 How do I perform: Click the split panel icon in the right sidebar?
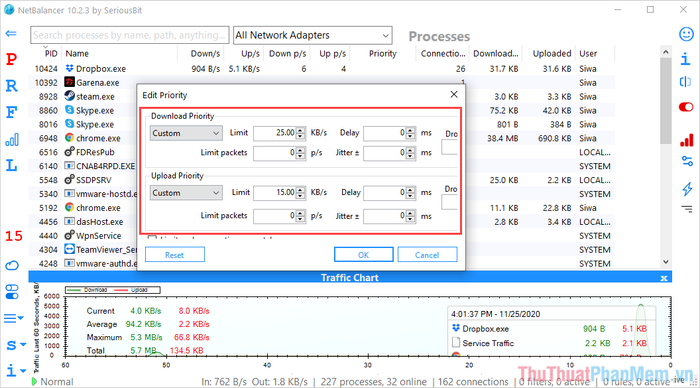(x=685, y=82)
